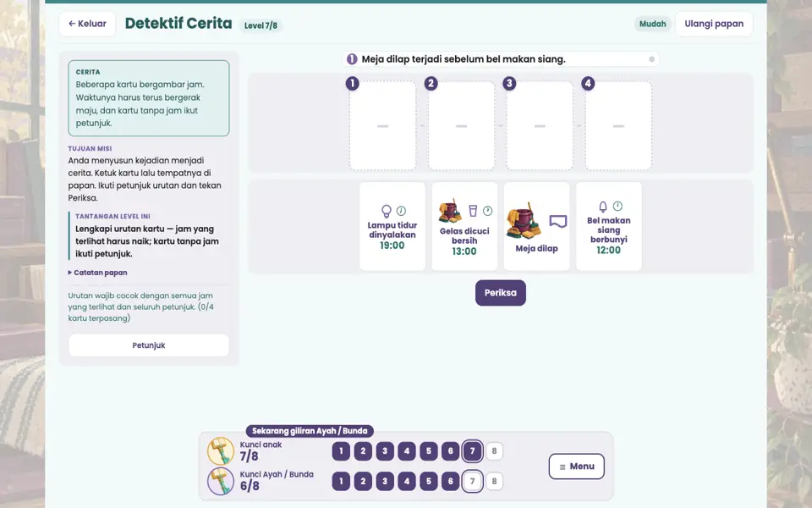
Task: Select Kunci anak level 1
Action: (341, 451)
